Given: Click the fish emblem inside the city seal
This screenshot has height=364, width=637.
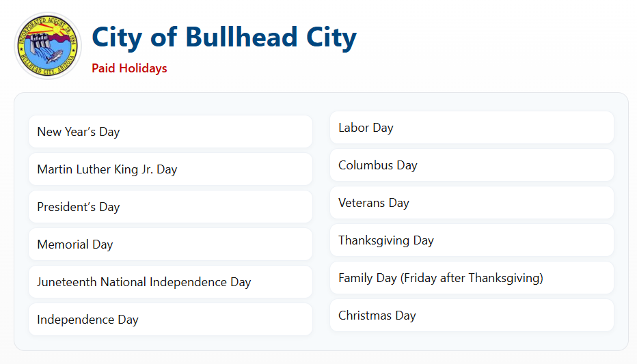Looking at the screenshot, I should click(x=55, y=55).
